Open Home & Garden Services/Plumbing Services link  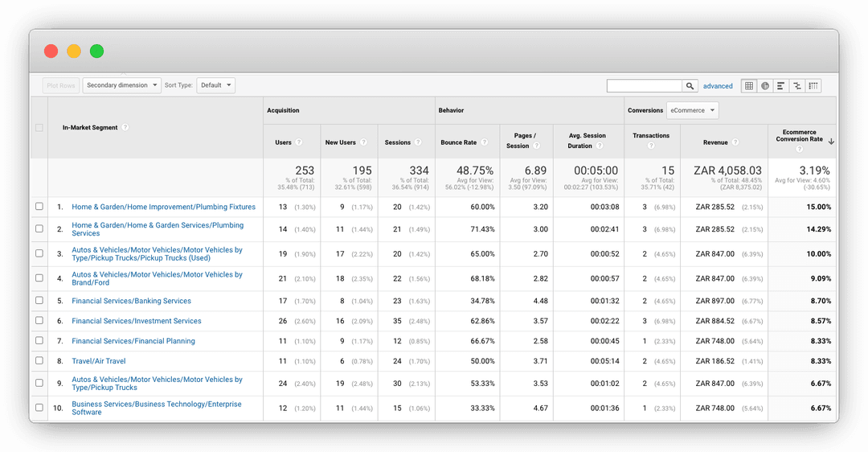pyautogui.click(x=158, y=228)
